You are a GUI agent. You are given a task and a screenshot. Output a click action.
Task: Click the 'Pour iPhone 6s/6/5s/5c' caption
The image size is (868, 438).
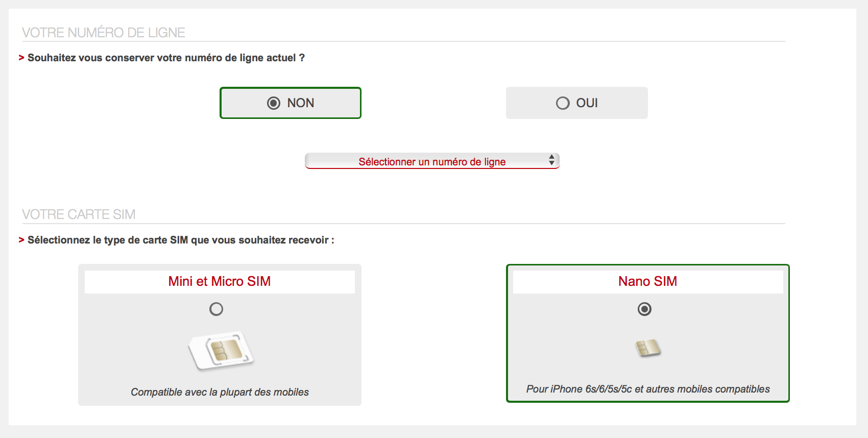click(648, 389)
